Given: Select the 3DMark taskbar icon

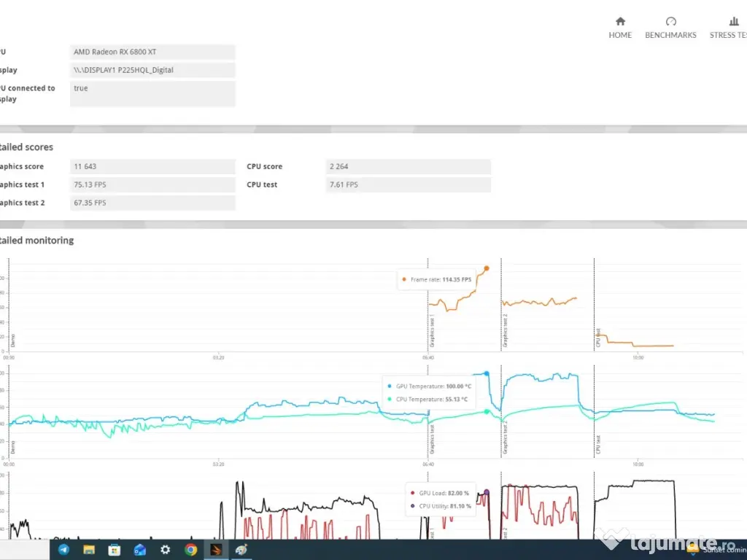Looking at the screenshot, I should tap(217, 550).
